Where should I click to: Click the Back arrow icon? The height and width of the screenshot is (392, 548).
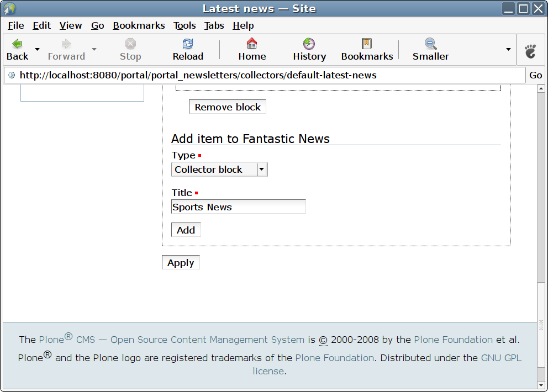click(17, 44)
